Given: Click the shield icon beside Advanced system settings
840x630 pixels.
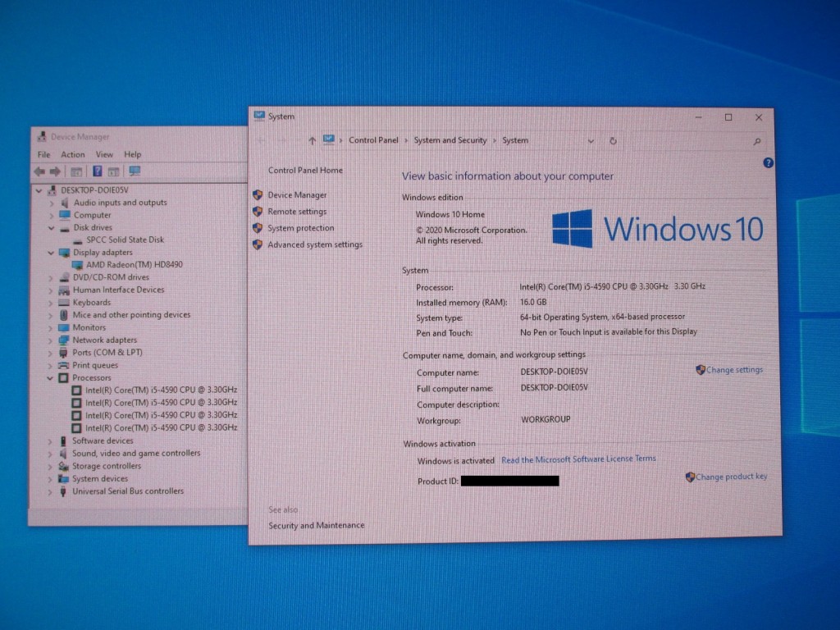Looking at the screenshot, I should (258, 244).
